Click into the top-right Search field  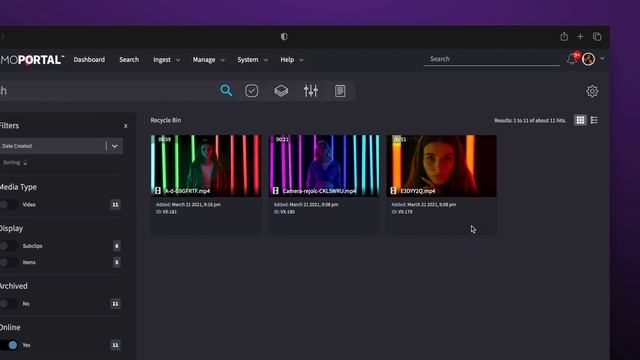[492, 59]
